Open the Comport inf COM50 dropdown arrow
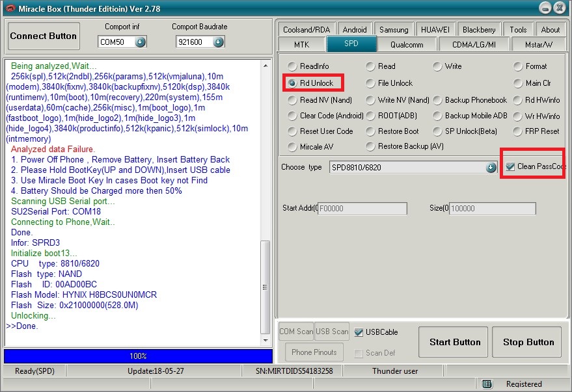Screen dimensions: 572x392 coord(140,42)
